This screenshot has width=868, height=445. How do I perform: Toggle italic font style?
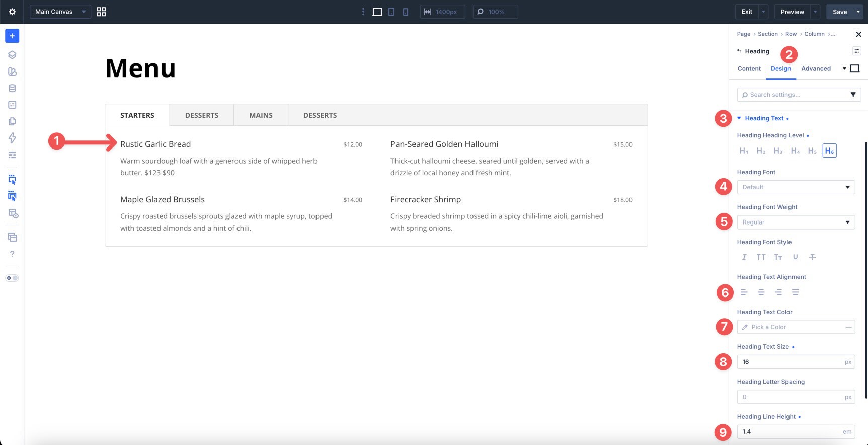pyautogui.click(x=744, y=257)
